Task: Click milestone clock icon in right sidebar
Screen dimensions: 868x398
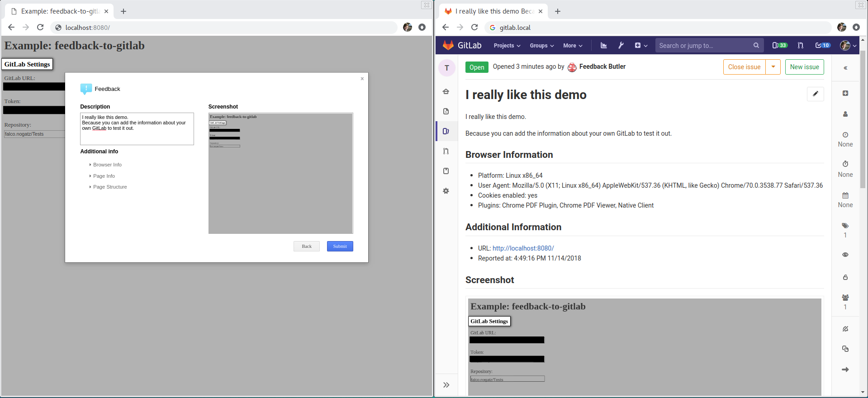Action: tap(845, 135)
